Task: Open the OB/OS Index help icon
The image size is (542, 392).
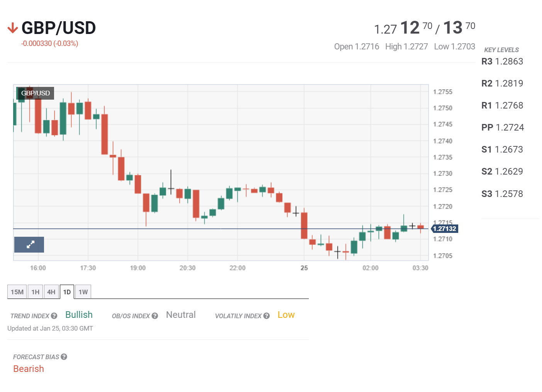Action: (155, 316)
